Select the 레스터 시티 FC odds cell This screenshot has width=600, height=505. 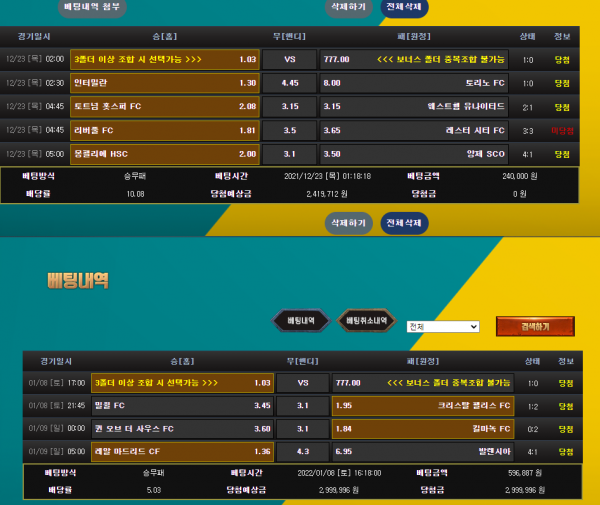(x=414, y=130)
